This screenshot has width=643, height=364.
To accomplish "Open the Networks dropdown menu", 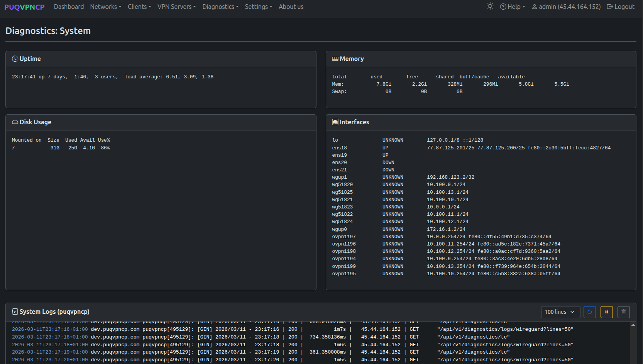I will pyautogui.click(x=106, y=7).
